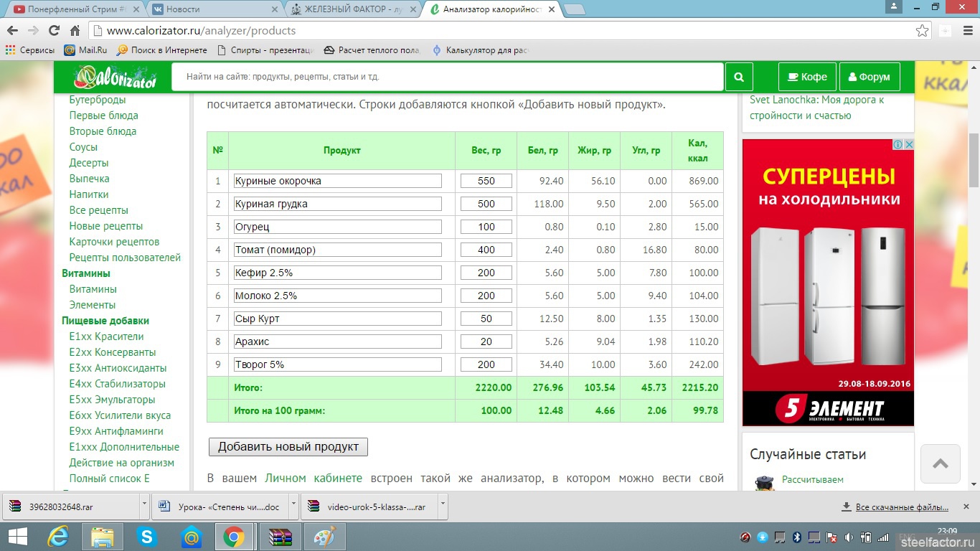Edit product name Творог 5% field
The width and height of the screenshot is (980, 551).
pos(337,364)
